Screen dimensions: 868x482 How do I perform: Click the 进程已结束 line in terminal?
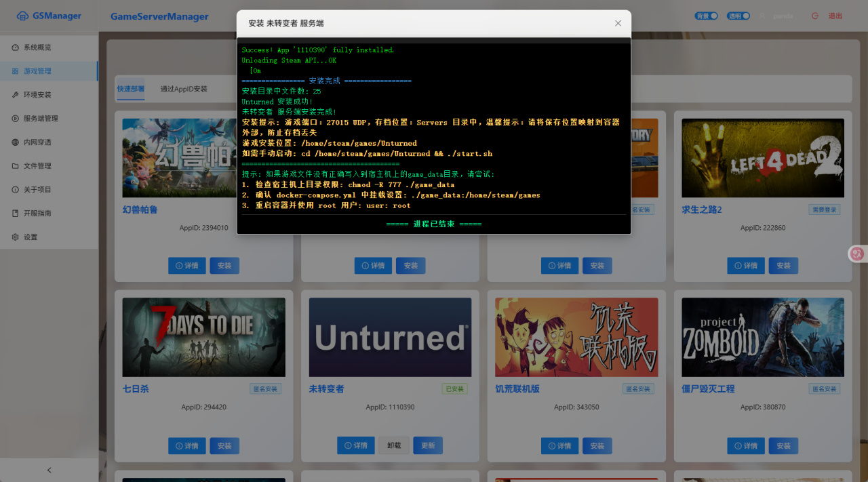[434, 224]
